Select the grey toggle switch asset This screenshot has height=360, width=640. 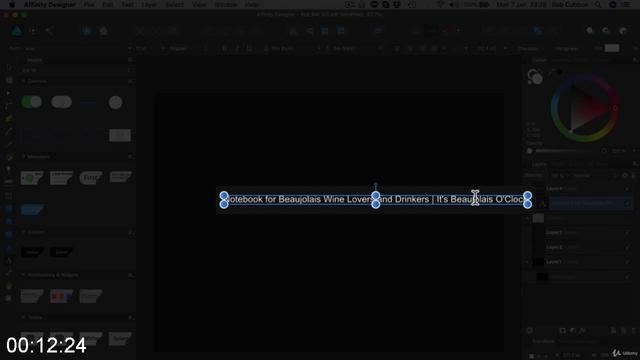click(62, 102)
